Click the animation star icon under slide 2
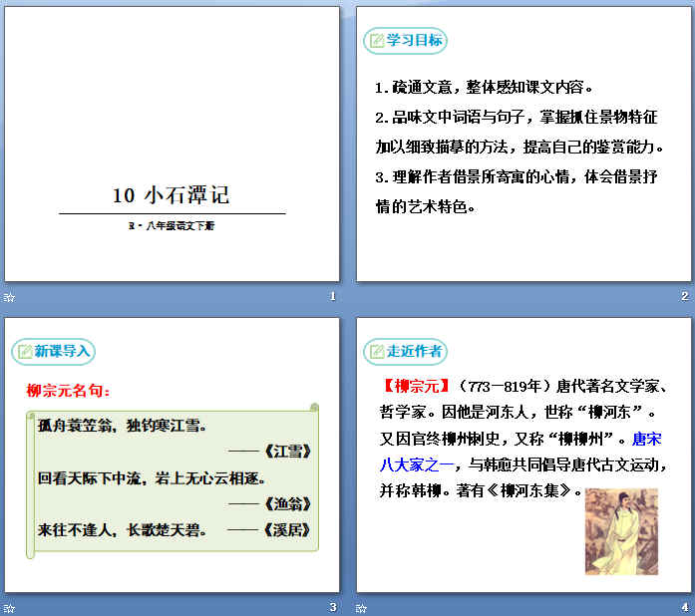Screen dimensions: 695x616 pyautogui.click(x=361, y=297)
